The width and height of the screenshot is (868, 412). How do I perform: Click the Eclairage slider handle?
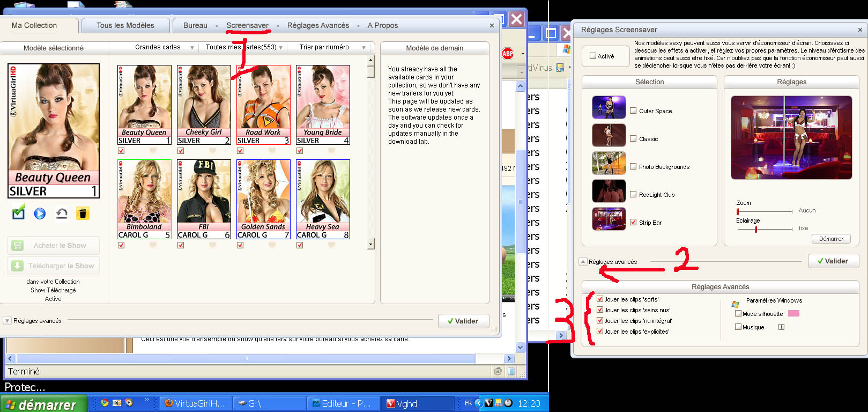(755, 229)
